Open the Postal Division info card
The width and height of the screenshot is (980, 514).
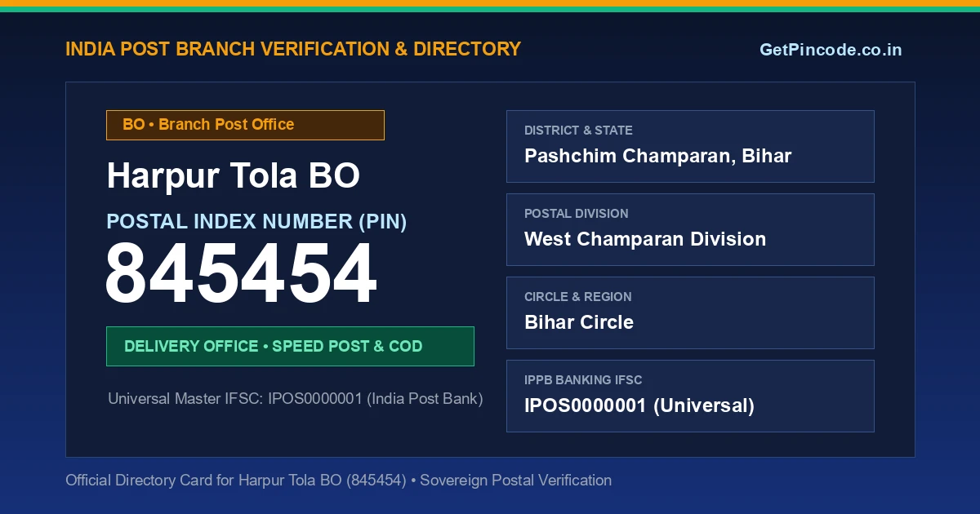(690, 229)
